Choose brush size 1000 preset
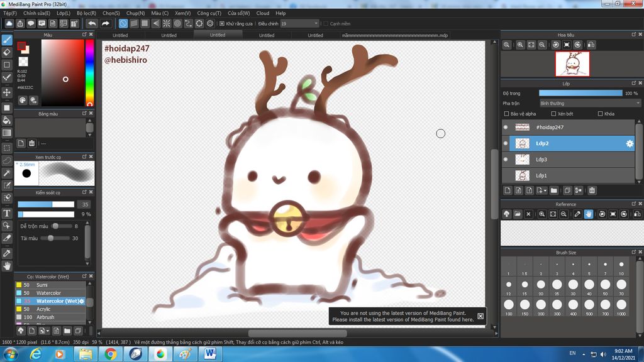 [621, 307]
